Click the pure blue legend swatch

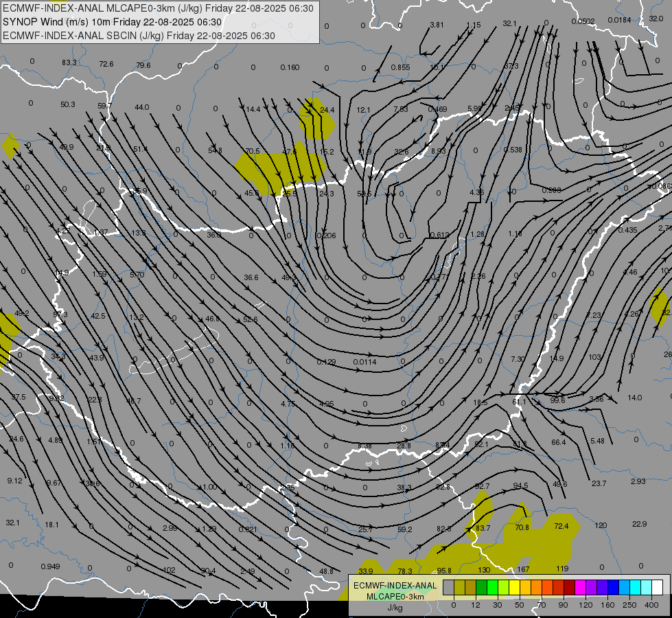point(613,588)
